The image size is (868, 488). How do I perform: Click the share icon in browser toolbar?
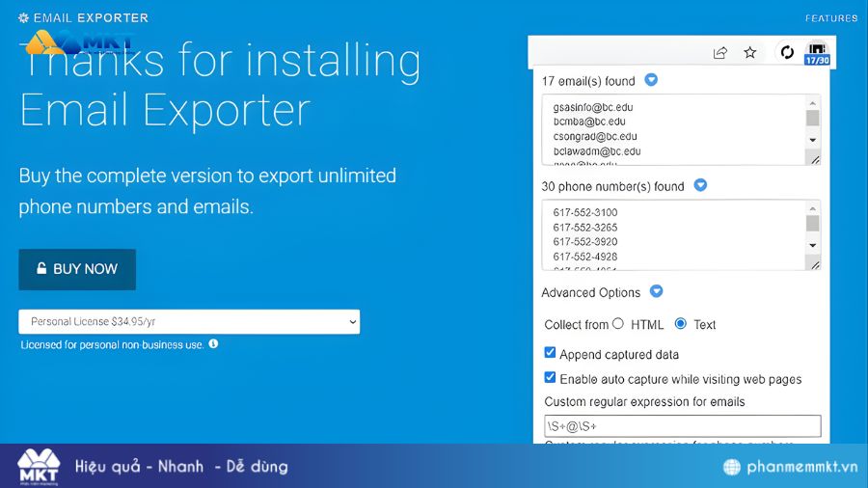click(x=720, y=53)
